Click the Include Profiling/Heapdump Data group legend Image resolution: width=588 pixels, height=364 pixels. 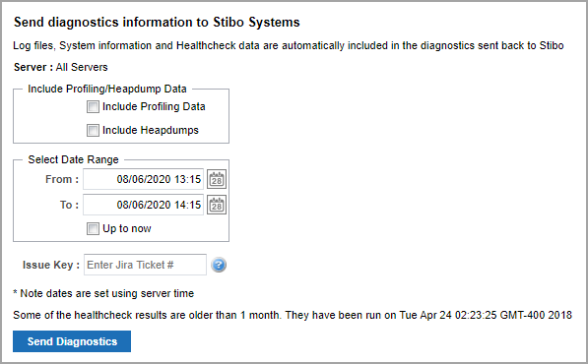pos(107,89)
